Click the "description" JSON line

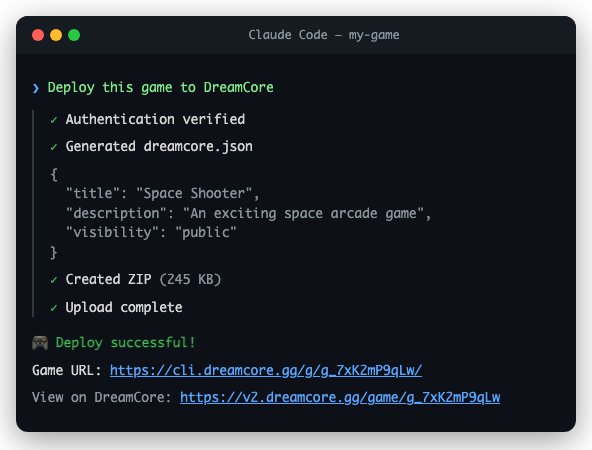[248, 214]
